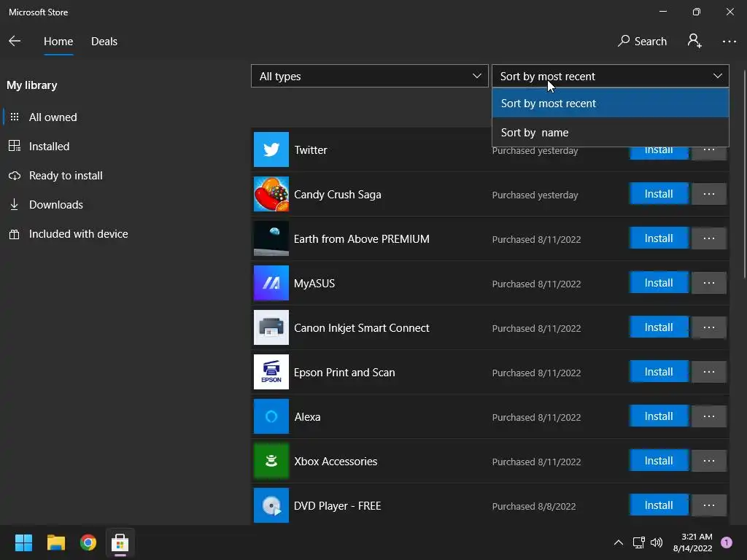
Task: Click the Ready to install cloud icon
Action: [15, 175]
